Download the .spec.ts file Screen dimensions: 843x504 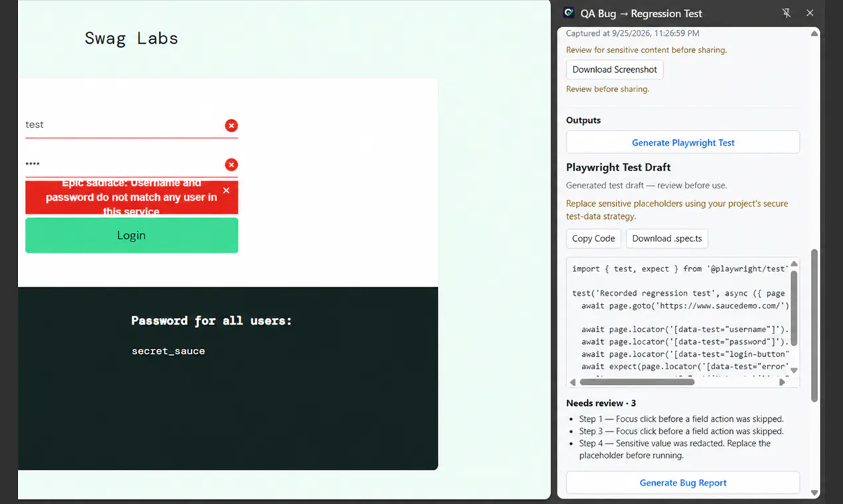pyautogui.click(x=667, y=239)
